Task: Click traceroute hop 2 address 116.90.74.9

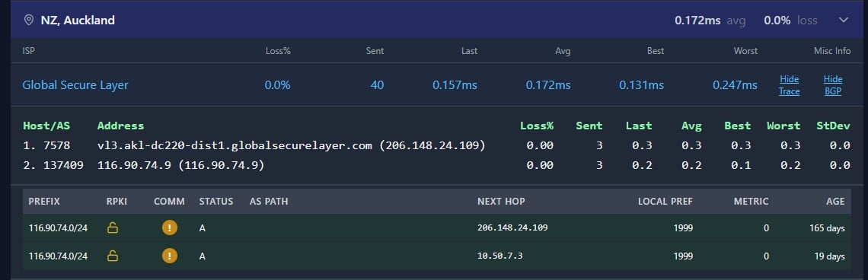Action: click(180, 165)
